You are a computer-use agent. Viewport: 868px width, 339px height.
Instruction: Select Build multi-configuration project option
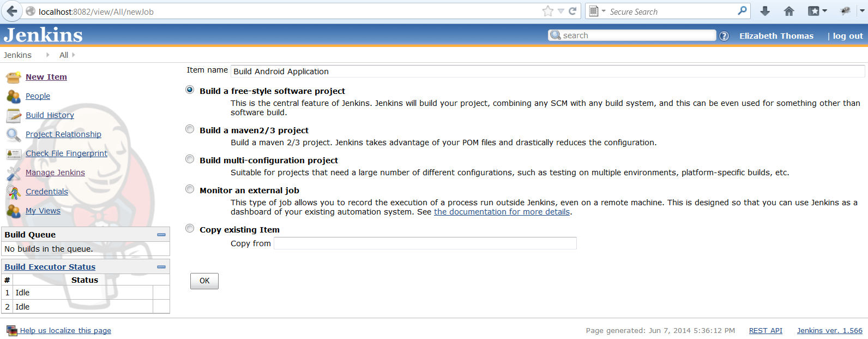pyautogui.click(x=190, y=159)
